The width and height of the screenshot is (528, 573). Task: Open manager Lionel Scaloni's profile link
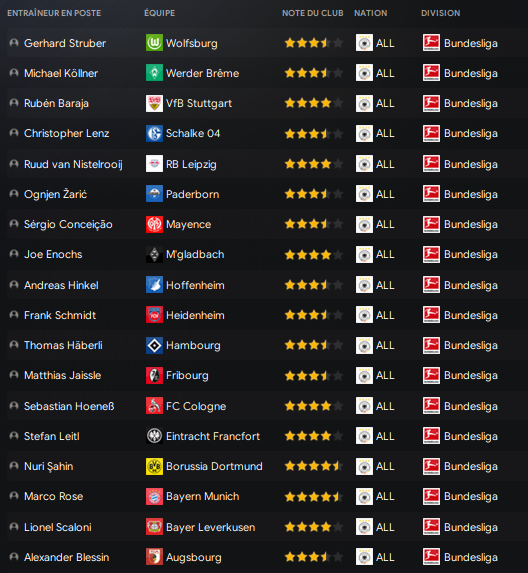coord(58,527)
